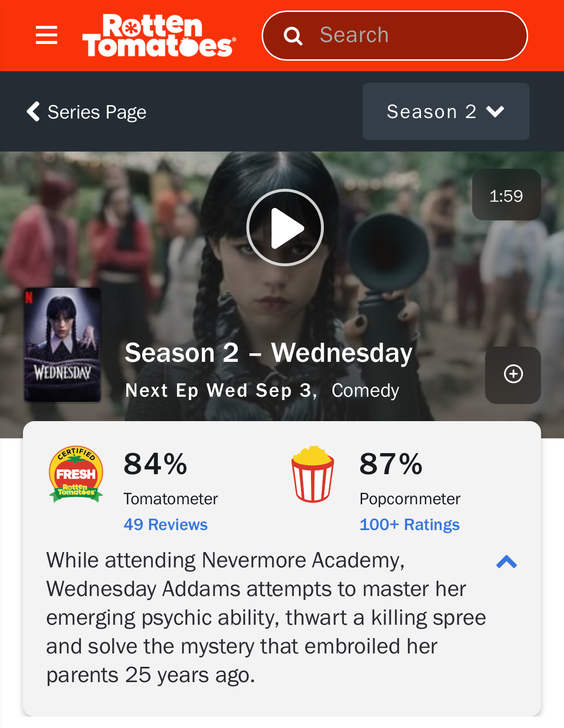Viewport: 564px width, 728px height.
Task: Go back via the Series Page chevron
Action: pyautogui.click(x=33, y=112)
